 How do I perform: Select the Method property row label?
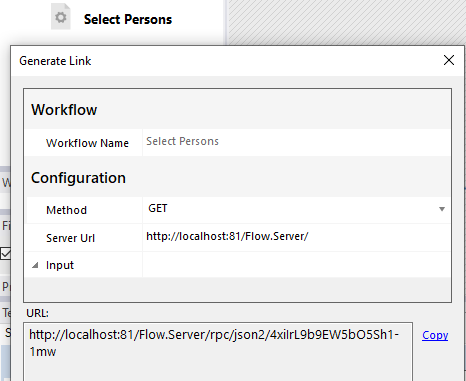tap(66, 210)
